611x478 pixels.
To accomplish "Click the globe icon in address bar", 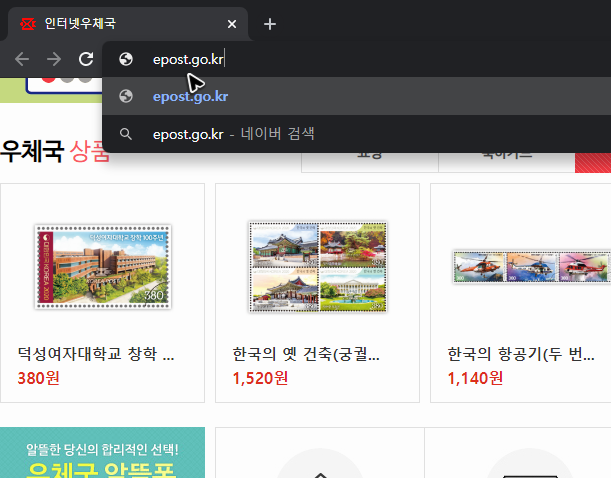I will point(126,59).
